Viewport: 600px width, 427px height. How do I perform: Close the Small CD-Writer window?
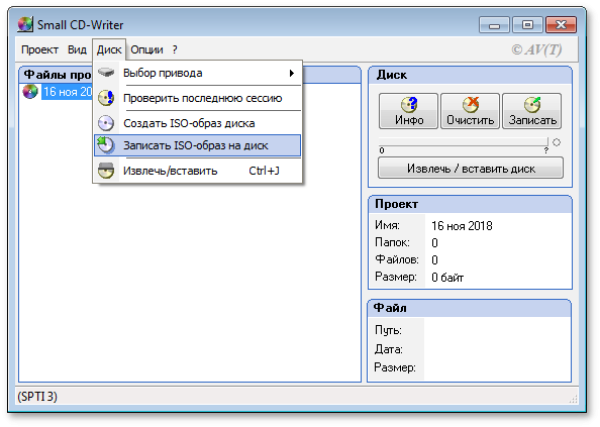561,25
